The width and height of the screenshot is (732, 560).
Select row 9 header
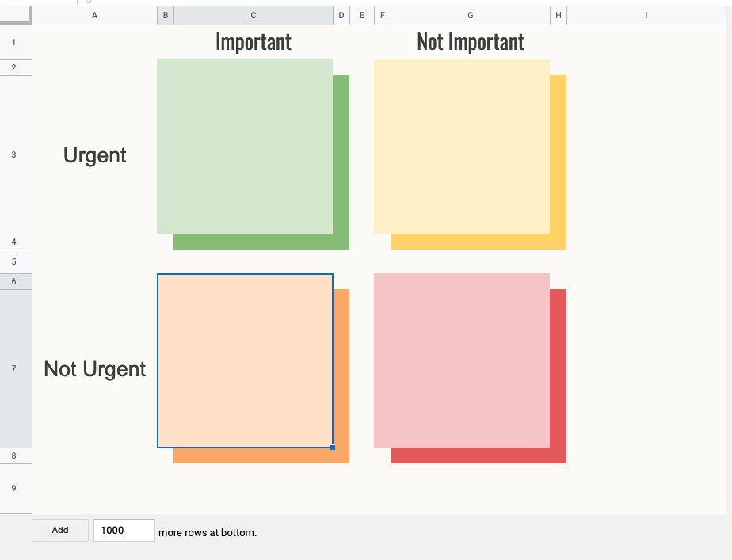click(x=14, y=488)
